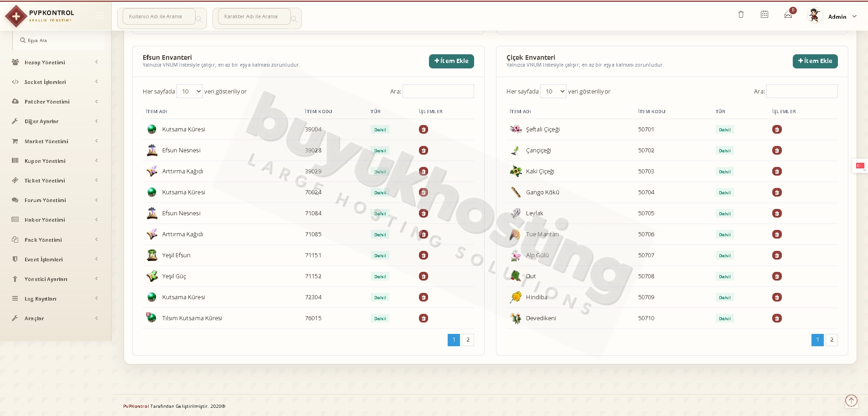
Task: Click the Alp Gülü item thumbnail
Action: point(516,255)
